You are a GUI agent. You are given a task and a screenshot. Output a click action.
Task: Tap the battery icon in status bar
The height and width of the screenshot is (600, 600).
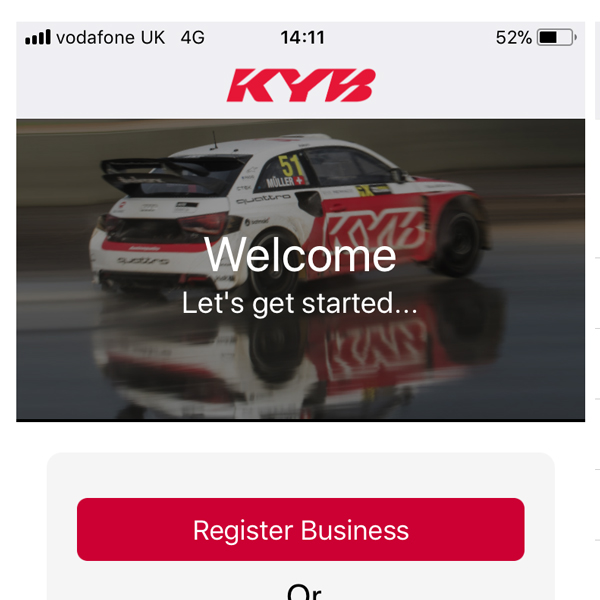557,38
